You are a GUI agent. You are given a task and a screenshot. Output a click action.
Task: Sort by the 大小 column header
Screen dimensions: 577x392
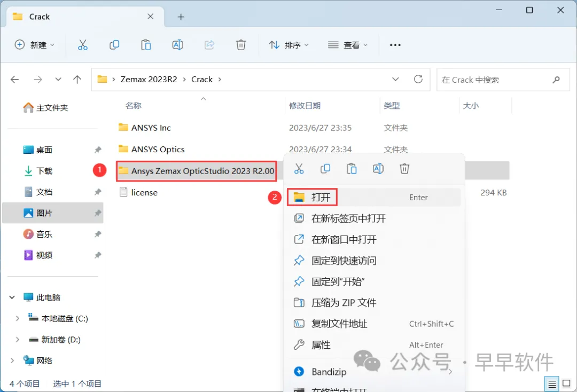click(x=471, y=106)
